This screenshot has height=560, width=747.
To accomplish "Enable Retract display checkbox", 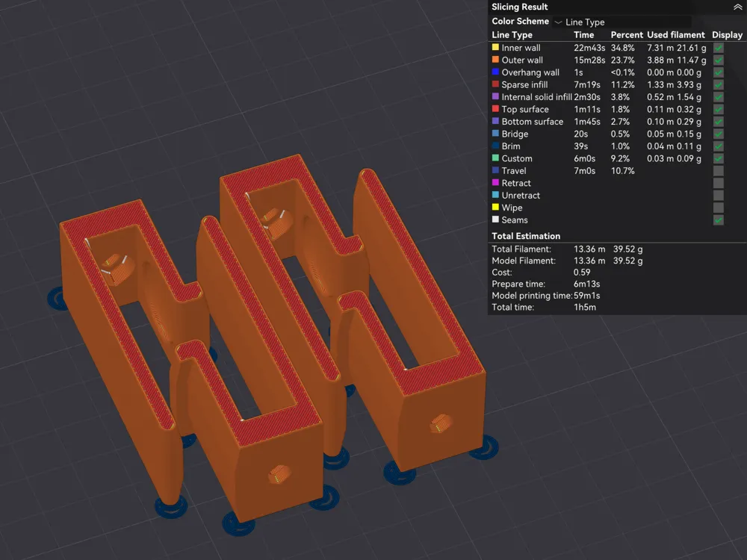I will (719, 184).
